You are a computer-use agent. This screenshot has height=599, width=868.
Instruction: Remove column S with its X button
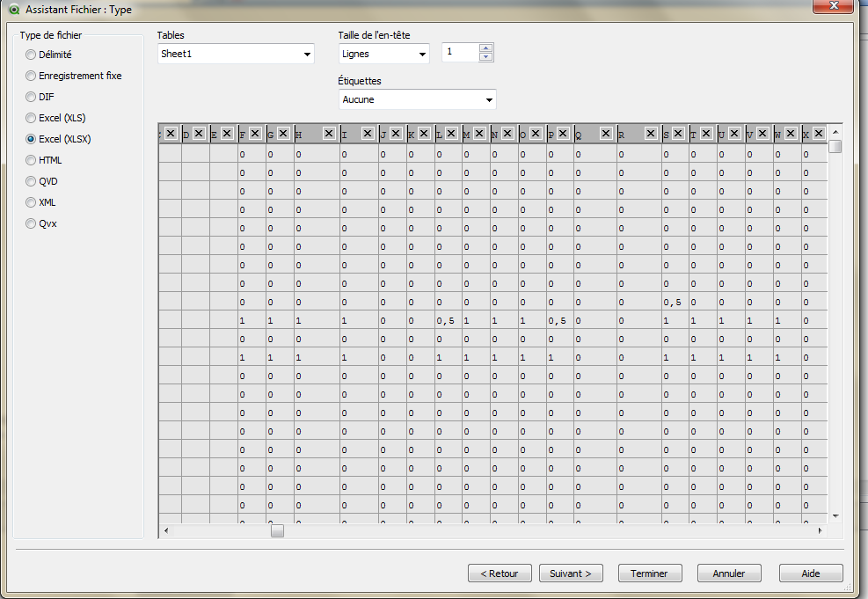678,134
